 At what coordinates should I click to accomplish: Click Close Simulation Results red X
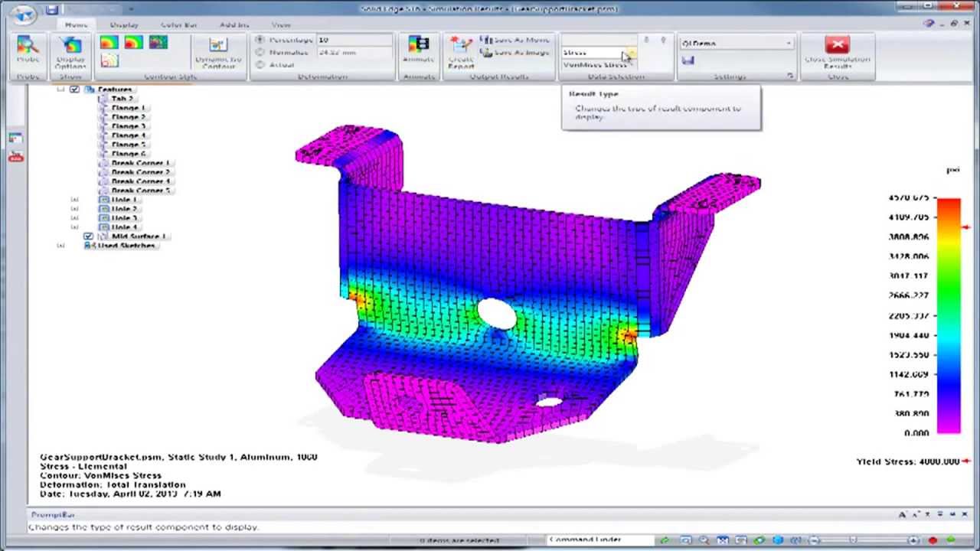click(x=838, y=44)
